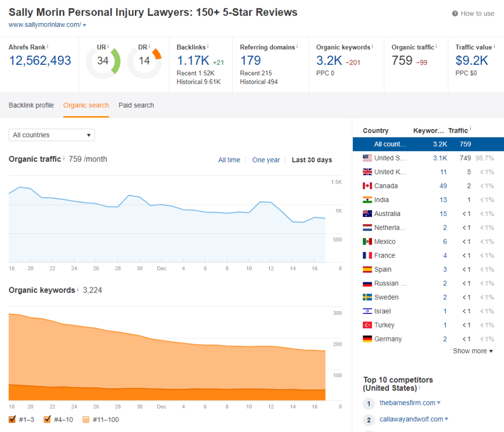Click the United Kingdom flag icon

click(367, 172)
